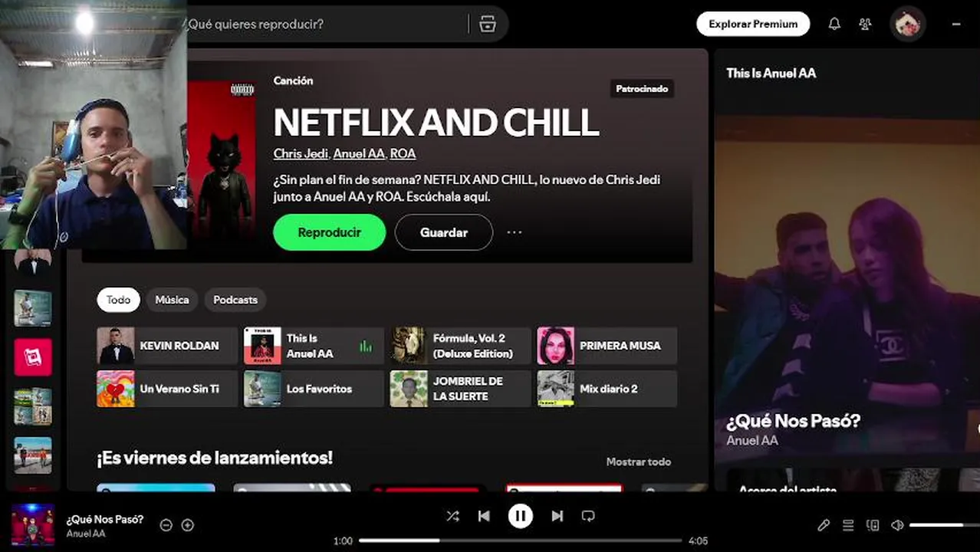Click the NETFLIX AND CHILL title

[x=436, y=123]
